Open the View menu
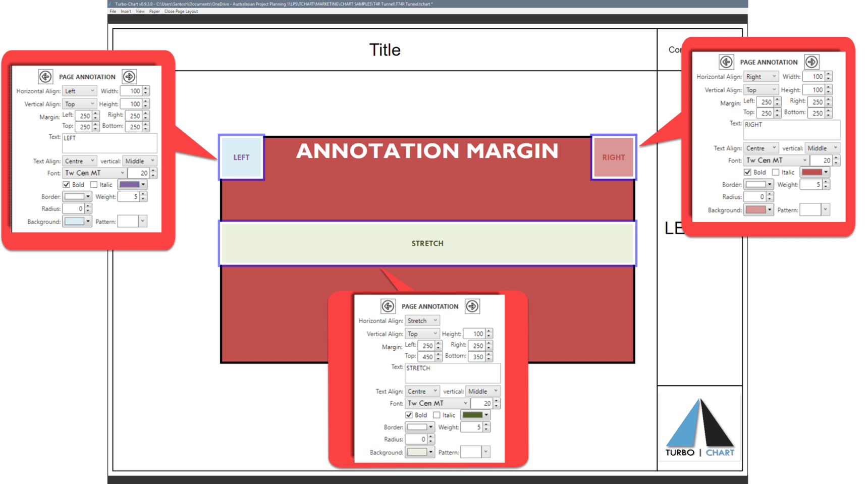Image resolution: width=868 pixels, height=484 pixels. pos(140,11)
